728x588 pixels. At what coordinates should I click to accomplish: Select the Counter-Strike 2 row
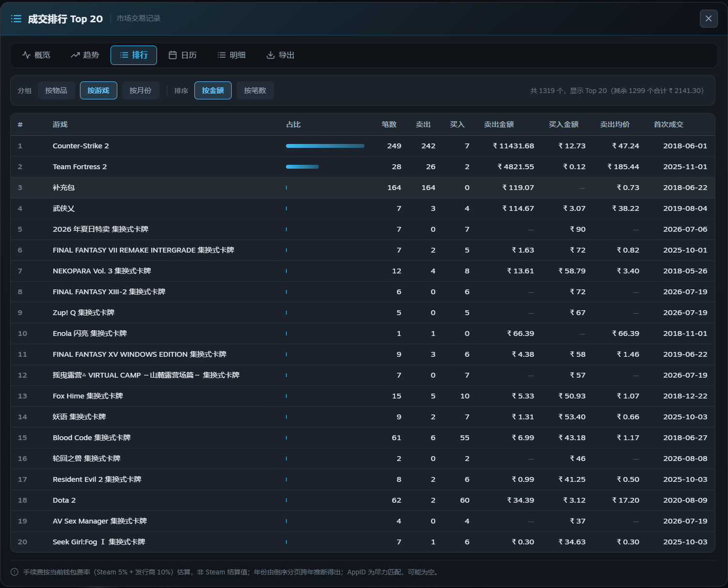tap(363, 146)
